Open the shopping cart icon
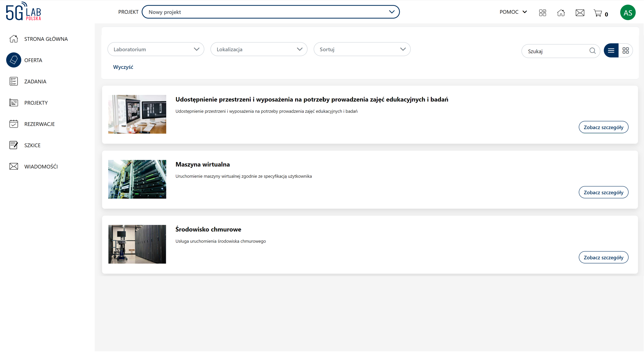This screenshot has width=644, height=352. click(598, 13)
